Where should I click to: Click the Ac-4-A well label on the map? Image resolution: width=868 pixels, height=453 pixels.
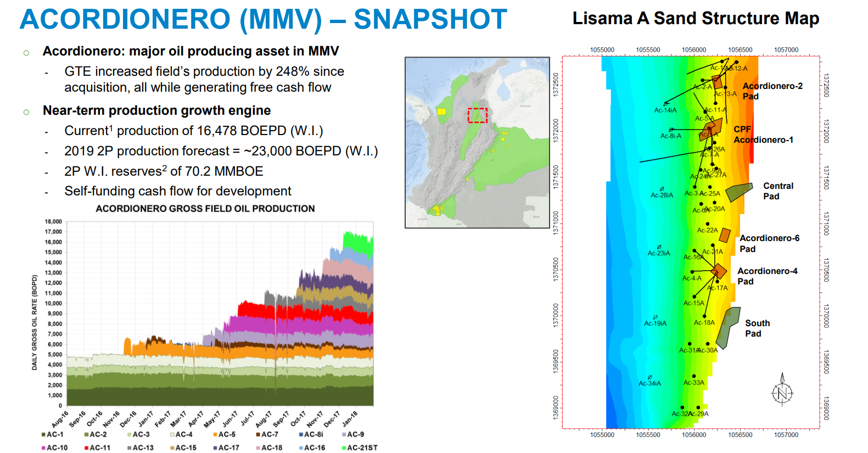coord(692,278)
